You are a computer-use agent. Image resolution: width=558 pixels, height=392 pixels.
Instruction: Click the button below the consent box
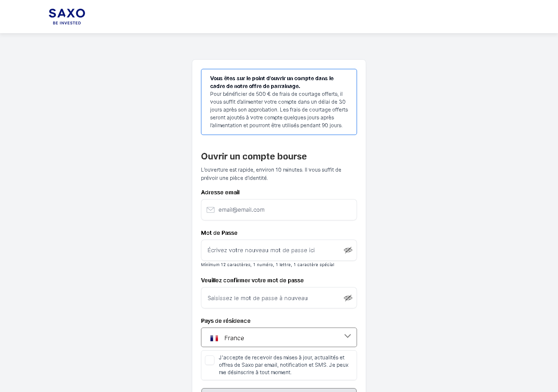[279, 390]
